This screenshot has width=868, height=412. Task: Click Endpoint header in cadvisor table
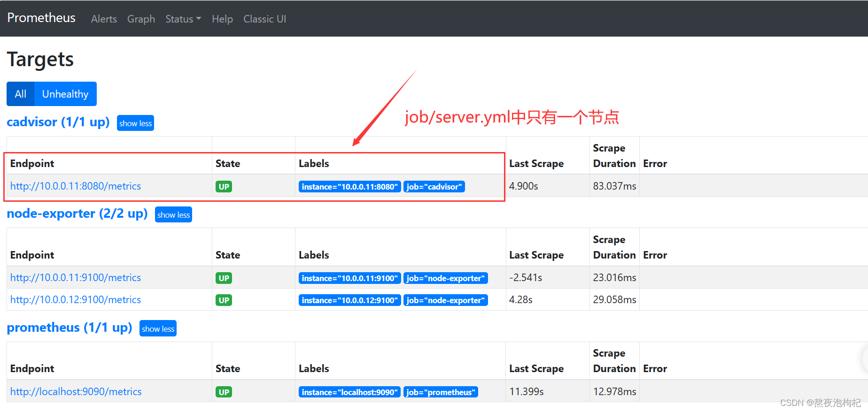click(32, 163)
